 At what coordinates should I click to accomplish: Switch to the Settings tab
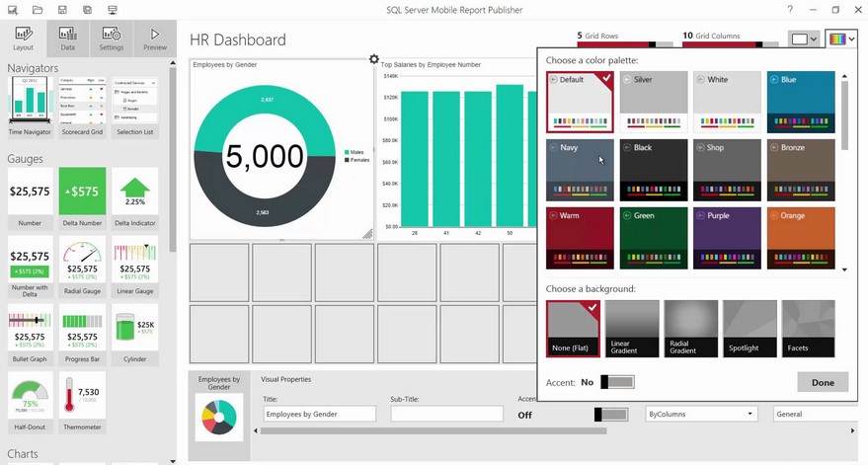point(112,39)
